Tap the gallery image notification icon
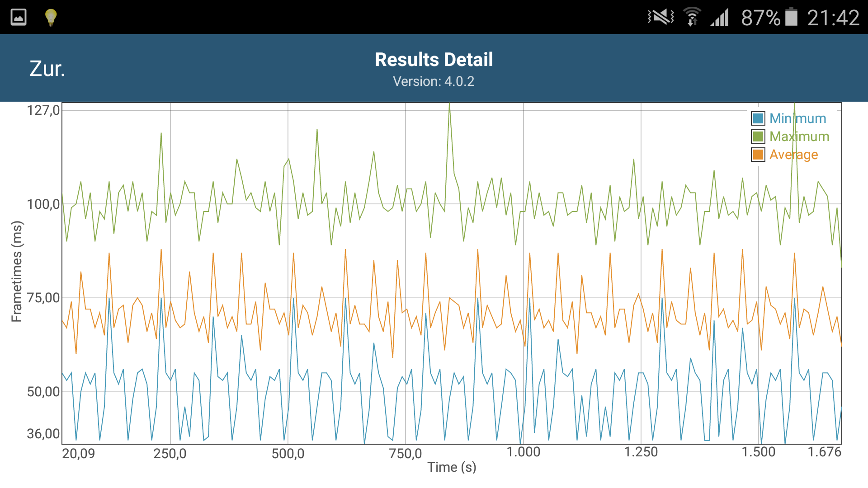Screen dimensions: 868x488 click(19, 18)
